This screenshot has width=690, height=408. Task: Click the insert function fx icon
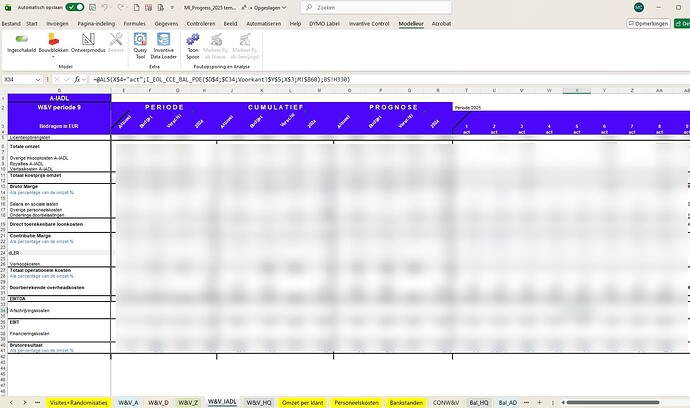(77, 79)
